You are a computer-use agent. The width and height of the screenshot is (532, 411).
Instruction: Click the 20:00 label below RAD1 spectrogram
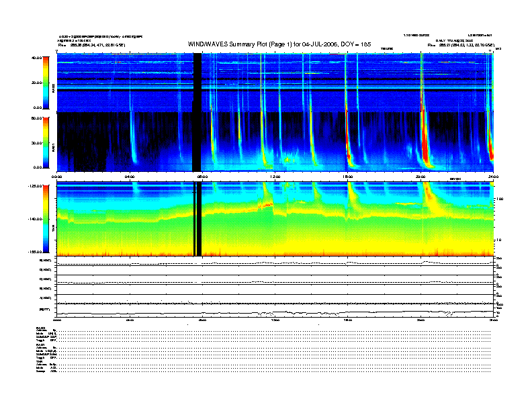click(x=420, y=177)
